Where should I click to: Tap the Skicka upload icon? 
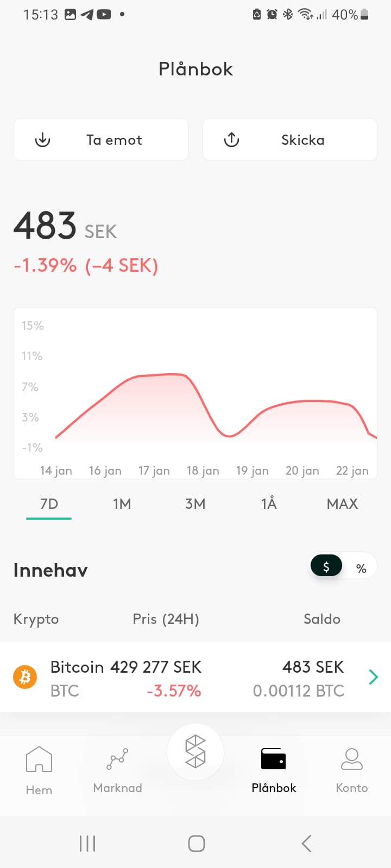231,140
